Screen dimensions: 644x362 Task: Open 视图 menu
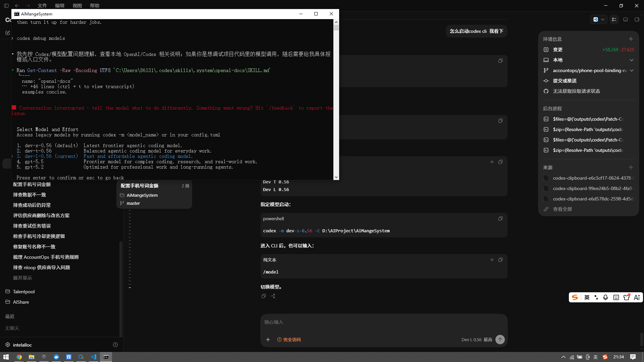pos(77,6)
